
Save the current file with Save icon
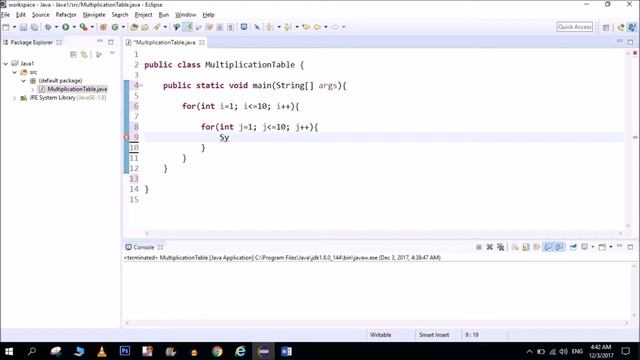click(x=23, y=27)
